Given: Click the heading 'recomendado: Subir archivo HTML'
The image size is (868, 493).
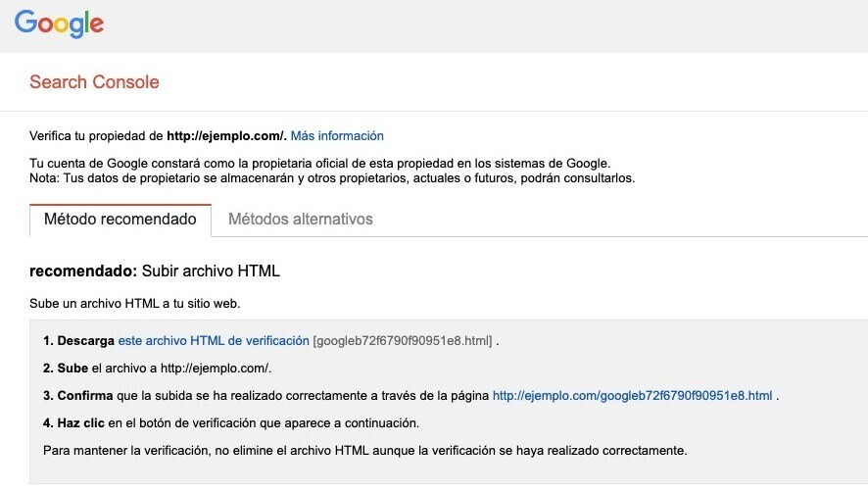Looking at the screenshot, I should point(155,271).
